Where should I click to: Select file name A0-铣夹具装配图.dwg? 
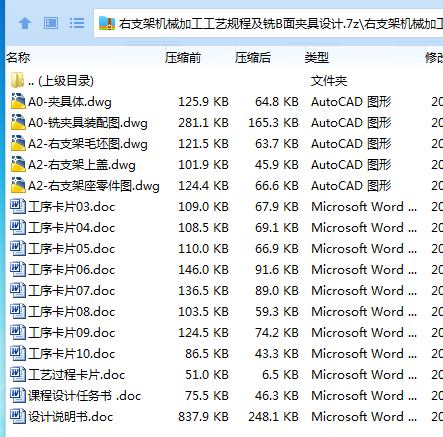(88, 123)
